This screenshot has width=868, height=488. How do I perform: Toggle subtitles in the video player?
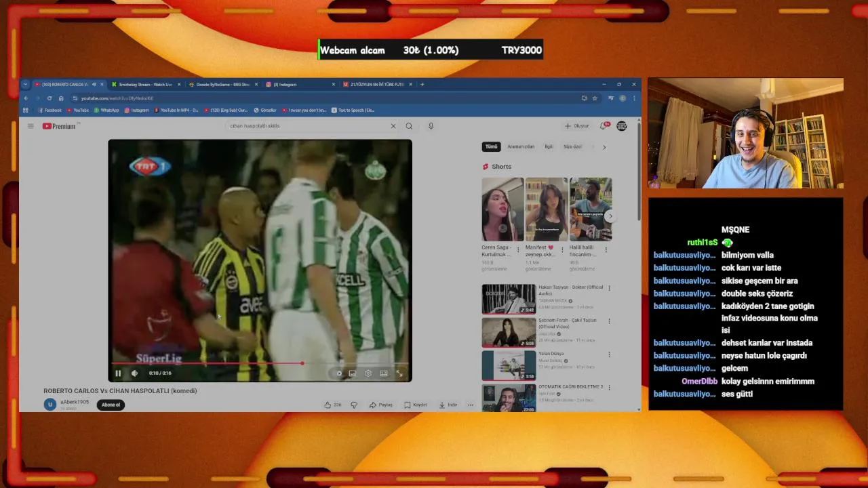coord(353,373)
